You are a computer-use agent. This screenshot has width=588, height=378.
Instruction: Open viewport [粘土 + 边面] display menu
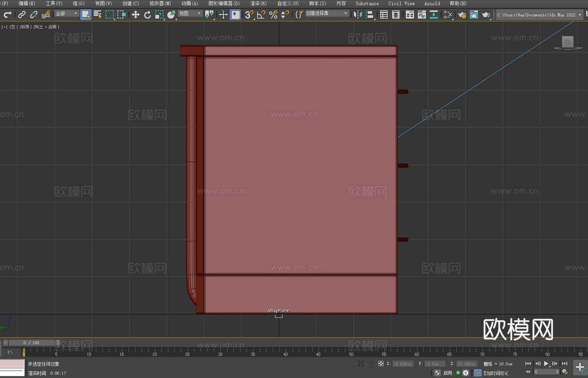click(46, 27)
